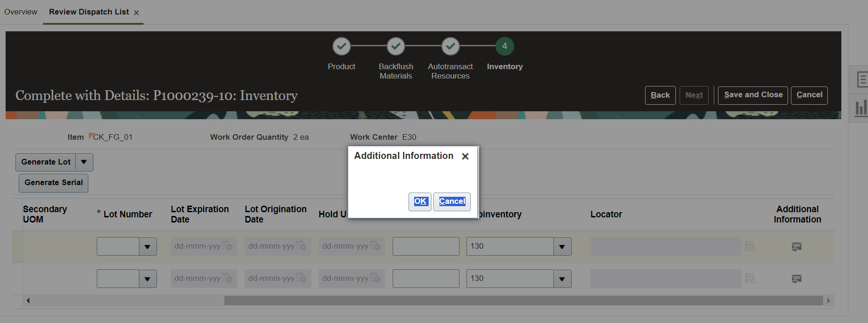
Task: Open additional information icon in first row
Action: [x=797, y=246]
